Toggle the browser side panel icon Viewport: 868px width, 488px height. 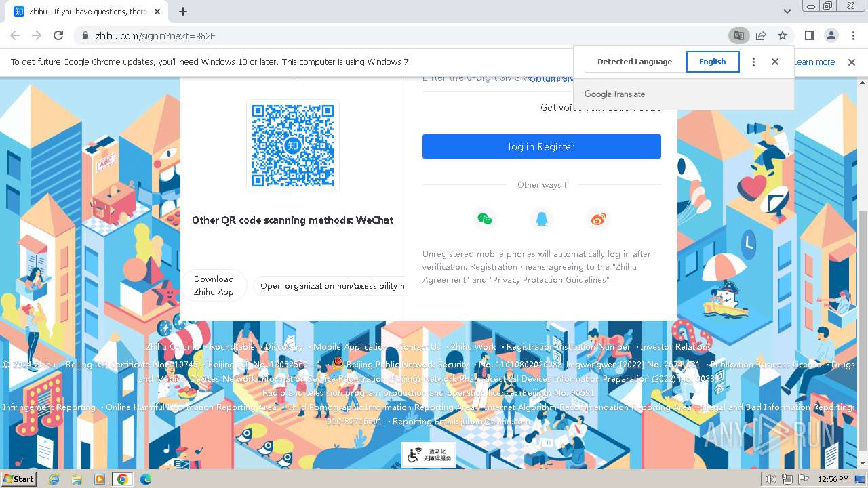[809, 35]
